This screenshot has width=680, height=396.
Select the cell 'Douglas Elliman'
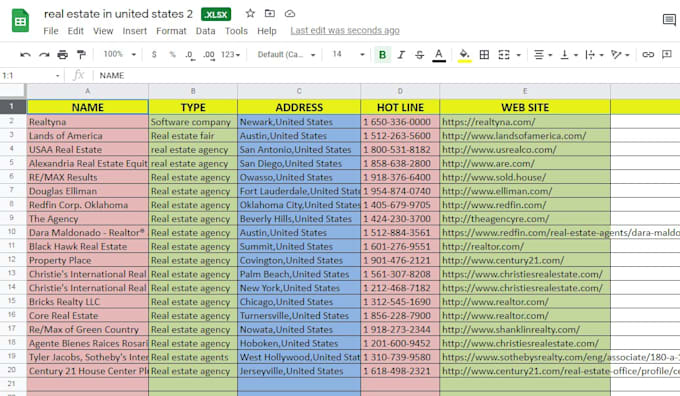pos(88,191)
